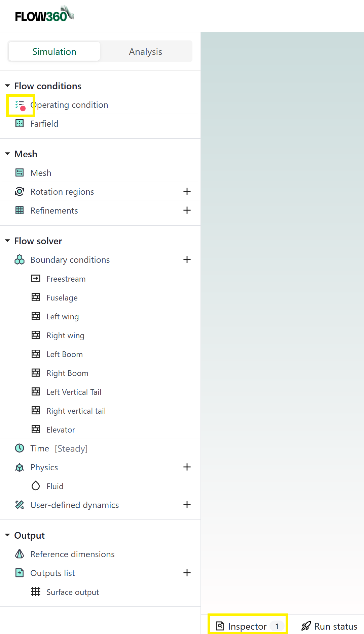Click the Physics cube icon
The image size is (364, 634).
pyautogui.click(x=20, y=467)
